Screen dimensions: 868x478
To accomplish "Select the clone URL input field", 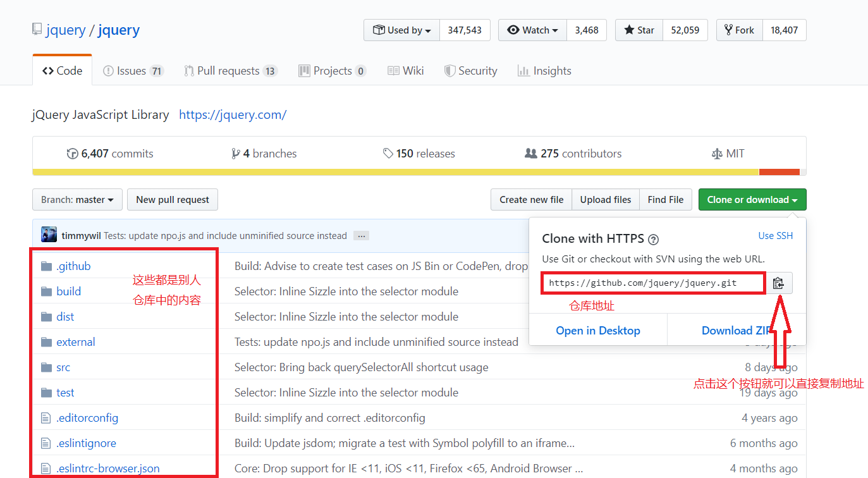I will [653, 283].
